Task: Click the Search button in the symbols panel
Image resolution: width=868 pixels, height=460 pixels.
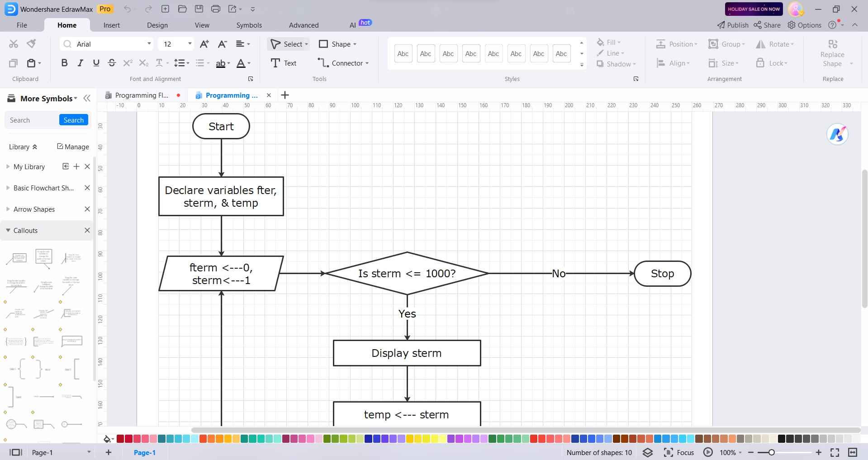Action: [73, 119]
